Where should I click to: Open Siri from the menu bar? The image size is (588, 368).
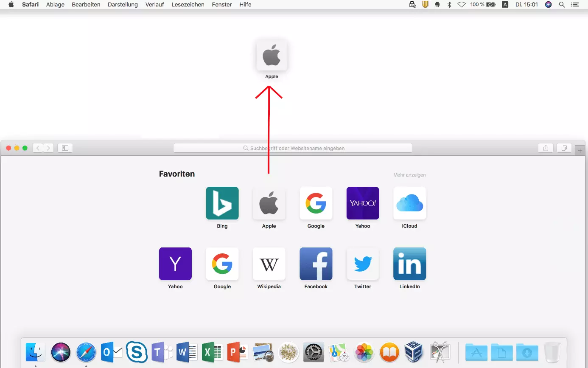pos(548,5)
